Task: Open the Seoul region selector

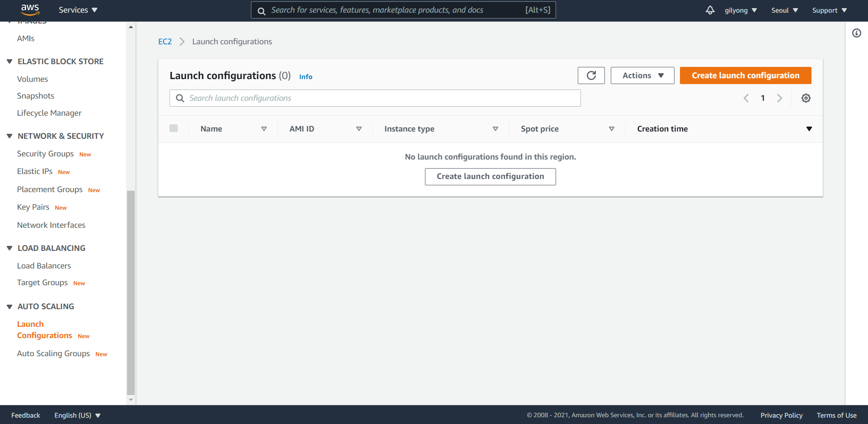Action: 784,10
